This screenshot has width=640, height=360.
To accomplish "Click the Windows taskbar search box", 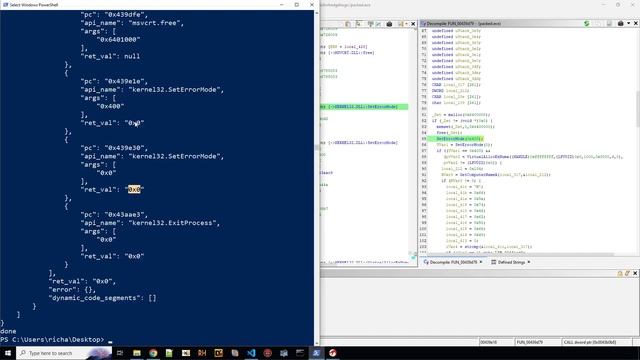I will pos(64,353).
